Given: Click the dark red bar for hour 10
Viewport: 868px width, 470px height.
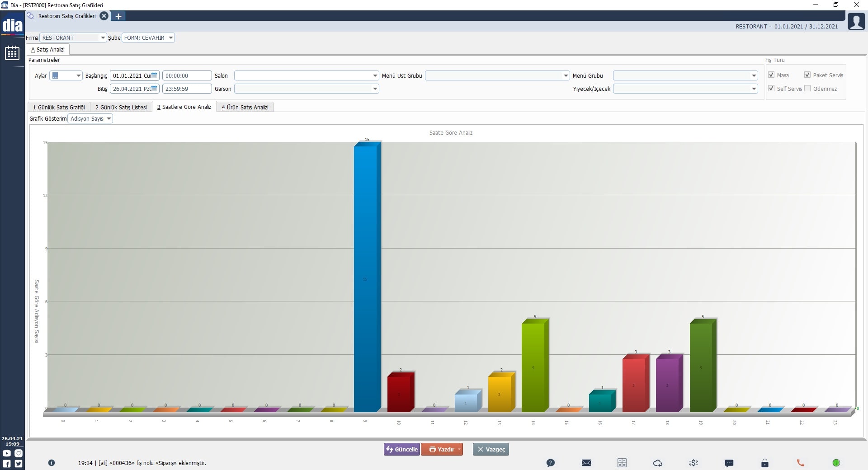Looking at the screenshot, I should point(401,392).
